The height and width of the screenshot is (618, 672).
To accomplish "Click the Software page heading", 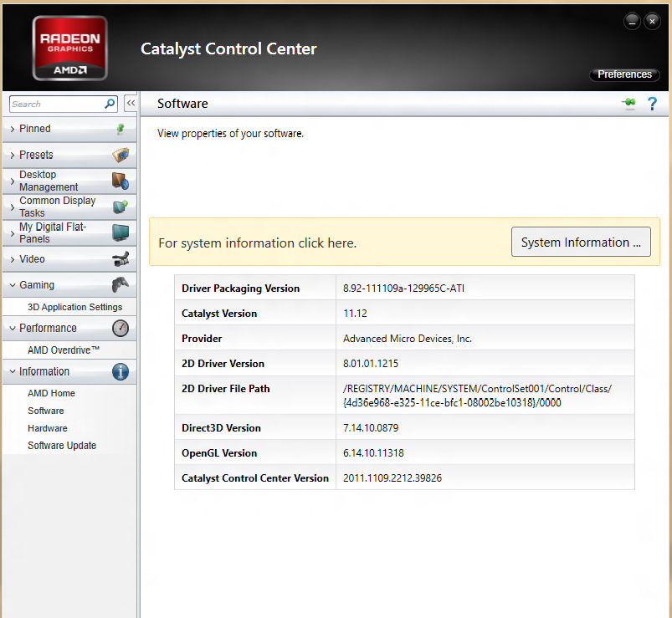I will (x=182, y=103).
